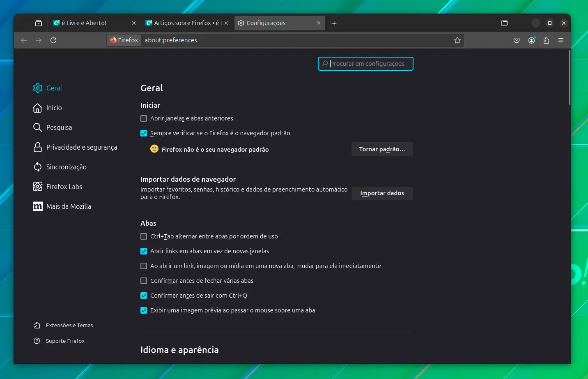Uncheck 'Confirmar antes de sair com Ctrl+Q'

click(144, 296)
